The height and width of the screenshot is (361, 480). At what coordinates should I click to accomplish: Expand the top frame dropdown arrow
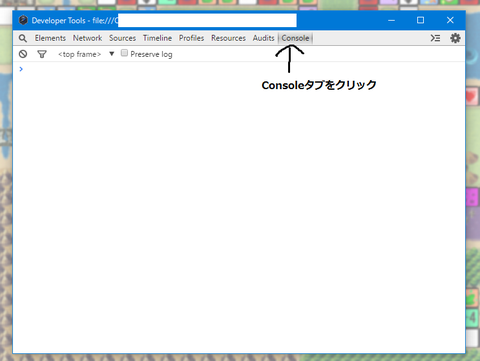pyautogui.click(x=112, y=54)
